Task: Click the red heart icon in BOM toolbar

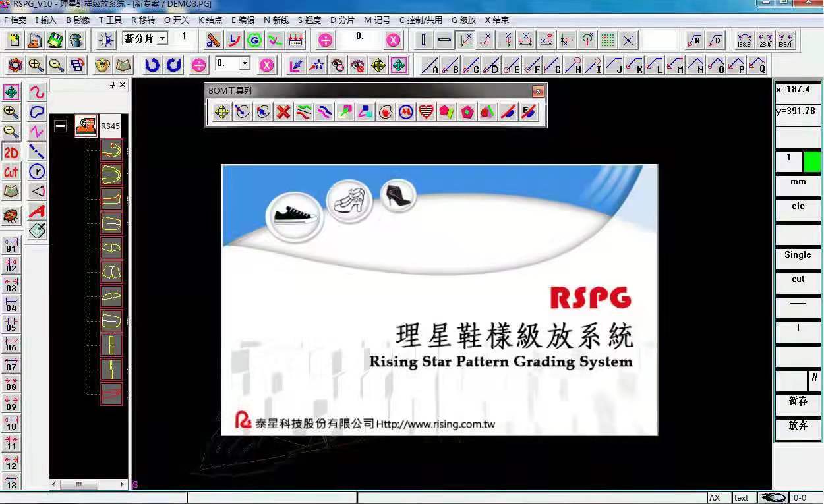Action: 426,112
